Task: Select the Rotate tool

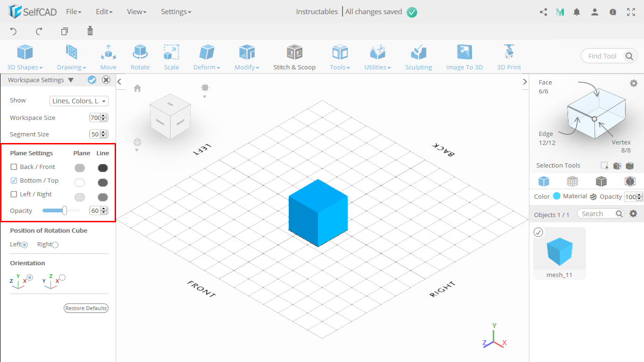Action: (140, 57)
